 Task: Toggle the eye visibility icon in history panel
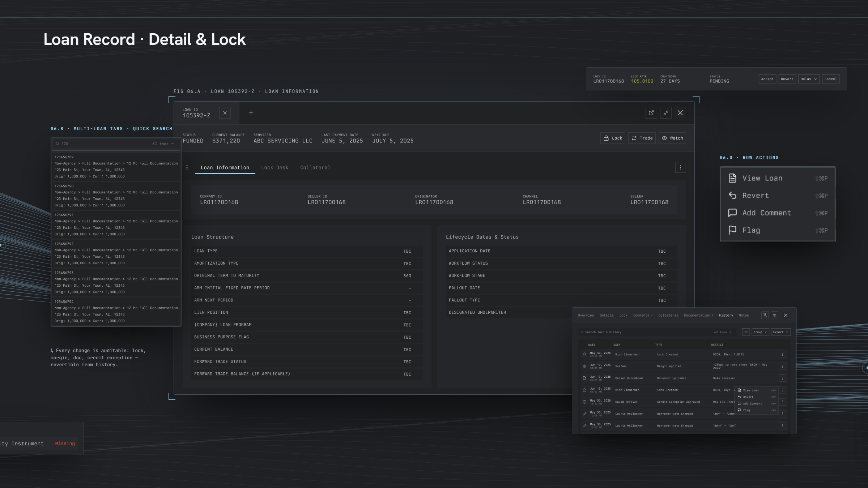pos(775,315)
